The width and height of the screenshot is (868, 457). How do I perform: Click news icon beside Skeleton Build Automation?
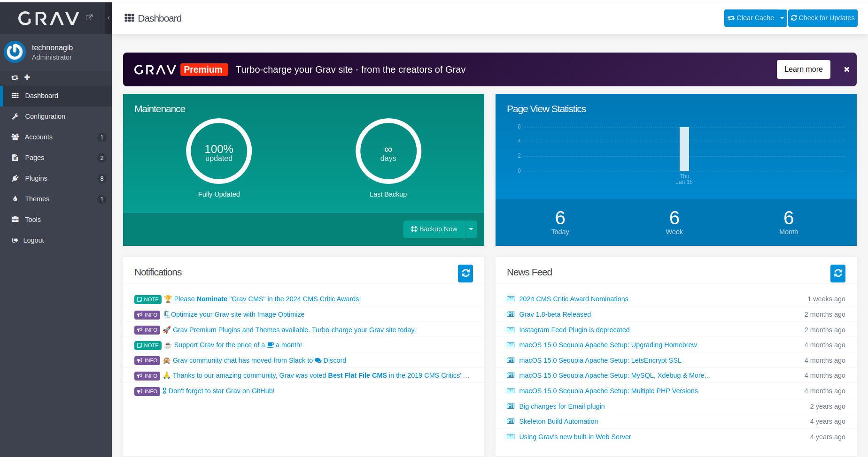coord(511,421)
